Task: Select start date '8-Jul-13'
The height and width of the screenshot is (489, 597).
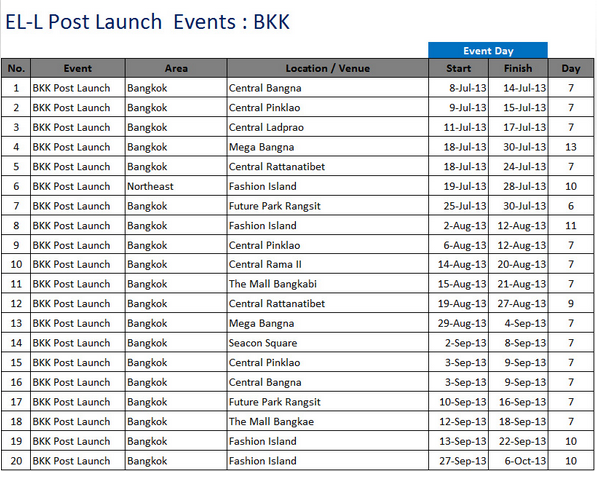Action: click(458, 88)
